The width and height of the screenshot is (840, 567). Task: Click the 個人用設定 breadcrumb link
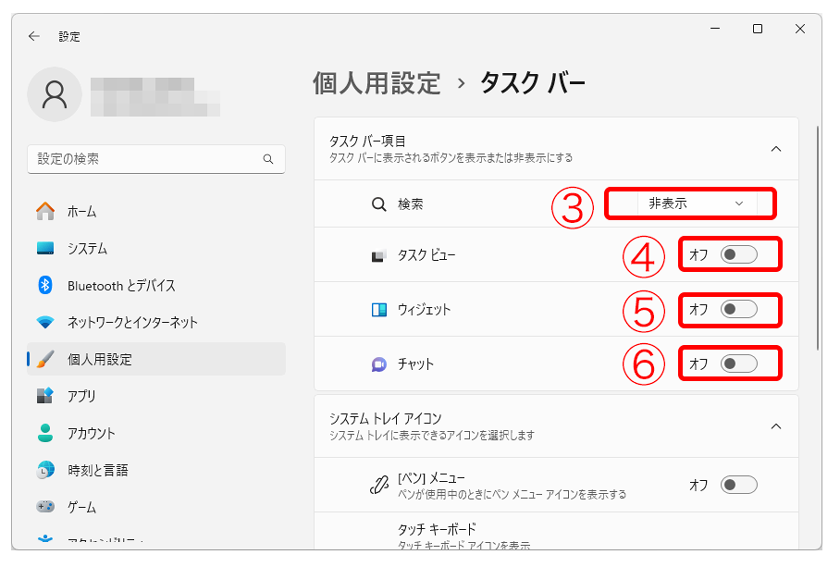377,83
